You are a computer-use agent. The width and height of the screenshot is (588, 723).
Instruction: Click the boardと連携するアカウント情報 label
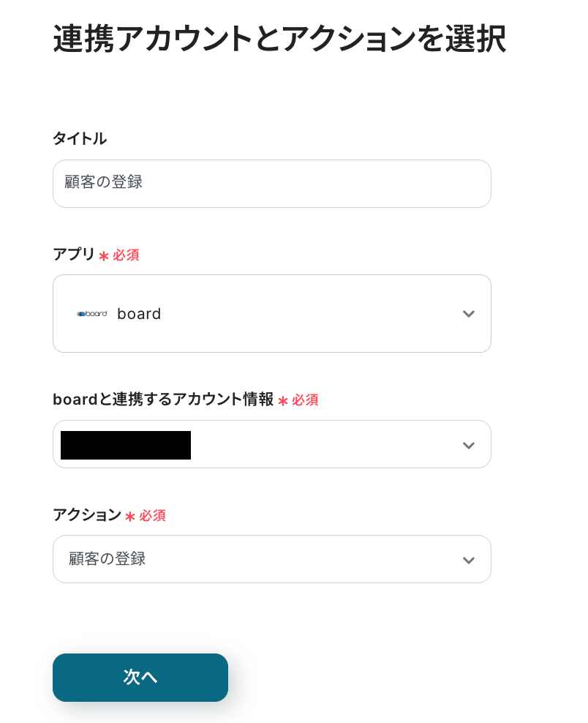coord(162,400)
